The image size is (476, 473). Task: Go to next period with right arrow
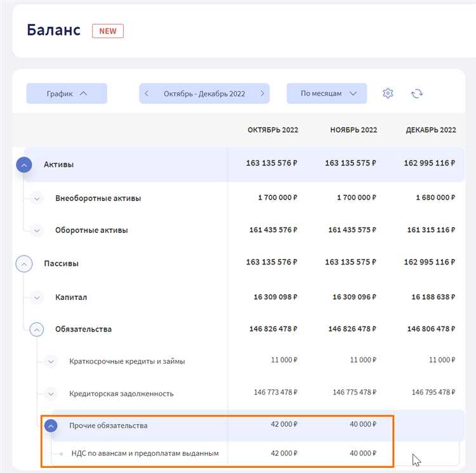click(x=262, y=93)
